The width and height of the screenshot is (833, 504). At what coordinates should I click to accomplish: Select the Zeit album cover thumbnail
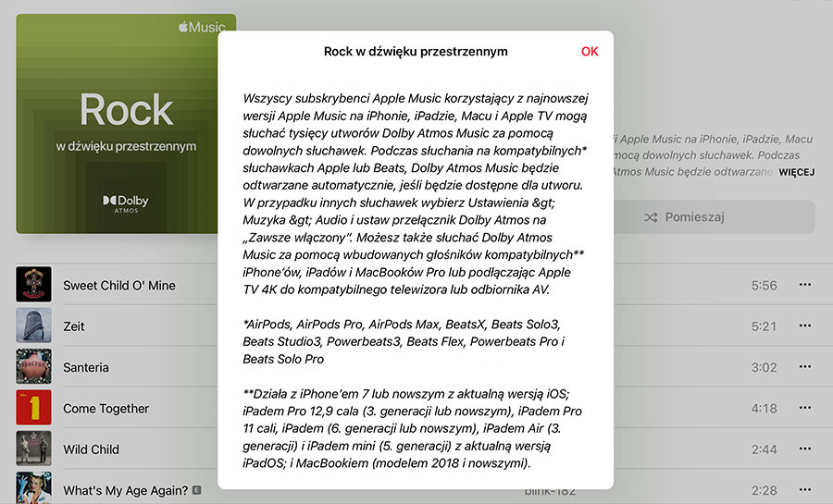tap(33, 326)
